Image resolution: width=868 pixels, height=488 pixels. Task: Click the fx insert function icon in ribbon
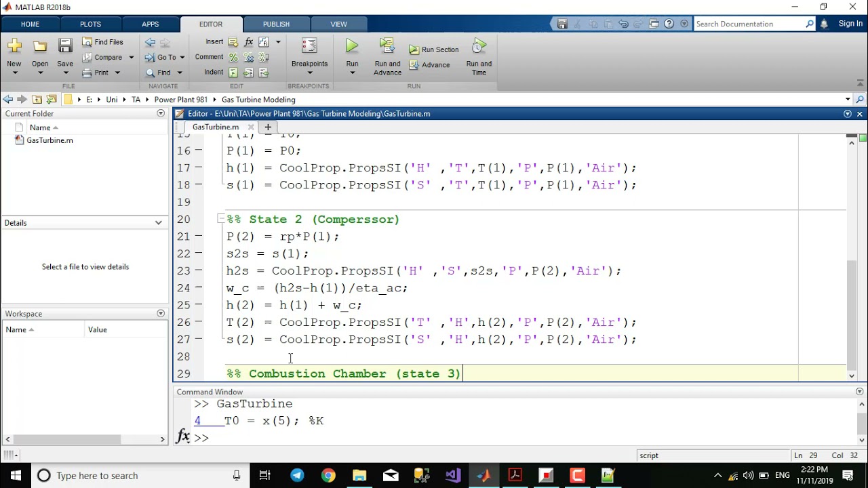coord(249,42)
